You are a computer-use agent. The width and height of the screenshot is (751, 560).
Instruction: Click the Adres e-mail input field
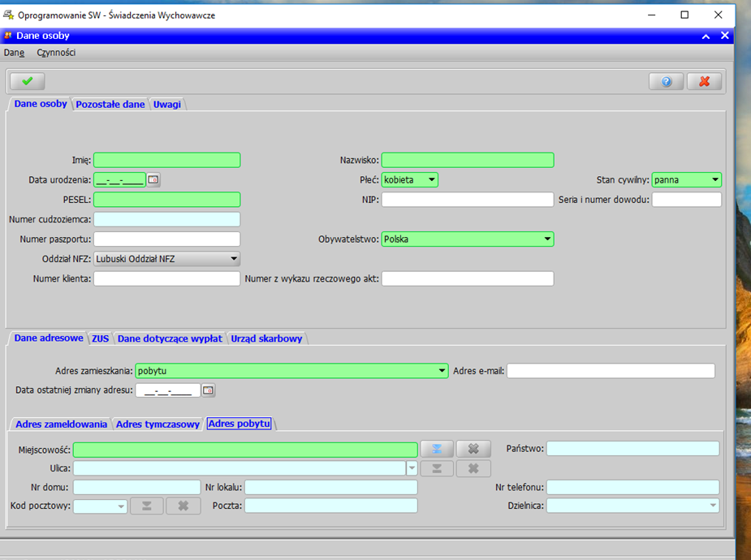click(611, 371)
